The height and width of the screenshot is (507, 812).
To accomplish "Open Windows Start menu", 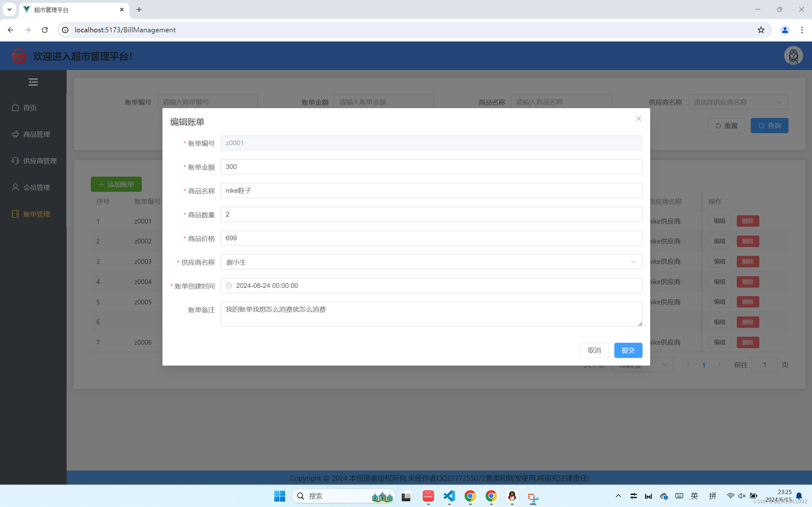I will [x=279, y=496].
